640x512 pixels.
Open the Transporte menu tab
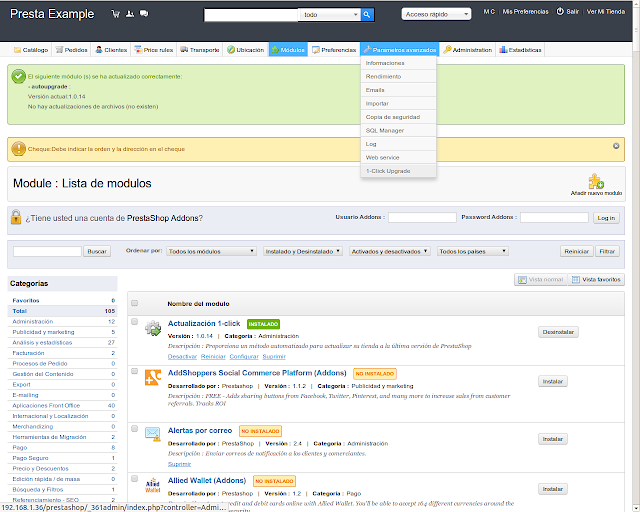tap(200, 50)
